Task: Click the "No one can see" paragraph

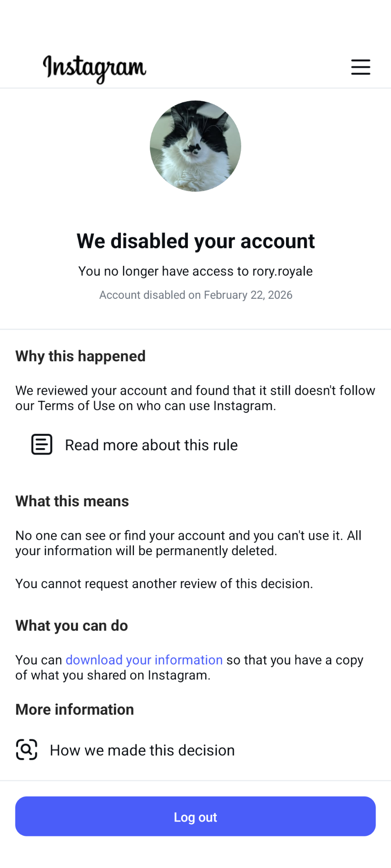Action: tap(188, 543)
